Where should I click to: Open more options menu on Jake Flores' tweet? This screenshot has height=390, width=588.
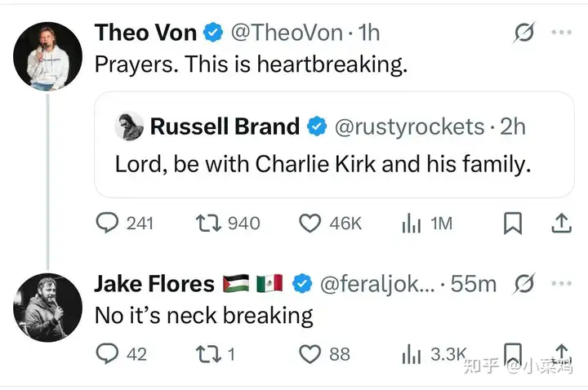[x=561, y=284]
